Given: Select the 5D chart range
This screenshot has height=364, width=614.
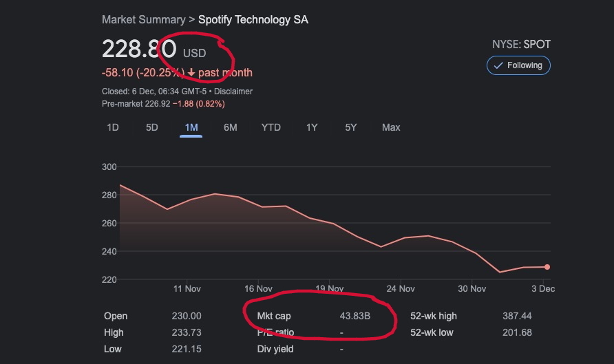Looking at the screenshot, I should (x=152, y=127).
